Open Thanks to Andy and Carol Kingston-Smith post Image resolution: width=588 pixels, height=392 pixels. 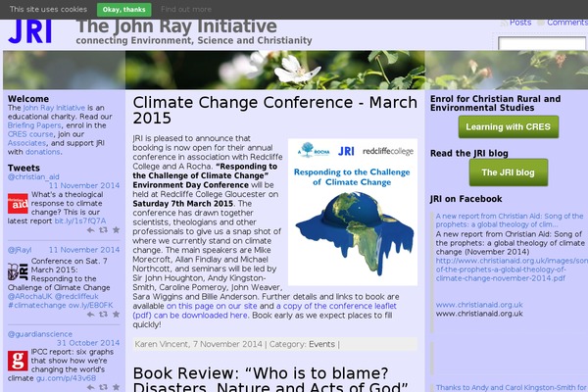pos(512,388)
